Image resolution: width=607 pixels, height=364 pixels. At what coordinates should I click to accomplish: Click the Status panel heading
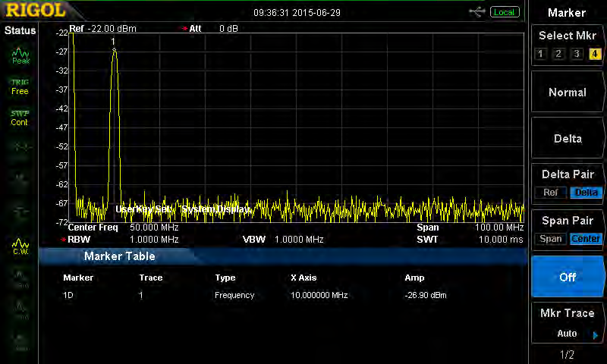[x=20, y=30]
